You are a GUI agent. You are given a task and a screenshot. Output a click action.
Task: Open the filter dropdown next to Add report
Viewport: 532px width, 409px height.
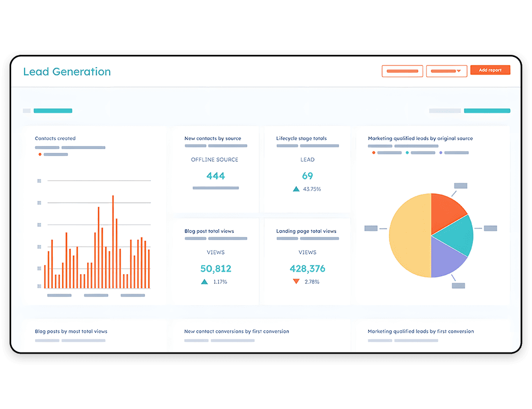(x=446, y=71)
